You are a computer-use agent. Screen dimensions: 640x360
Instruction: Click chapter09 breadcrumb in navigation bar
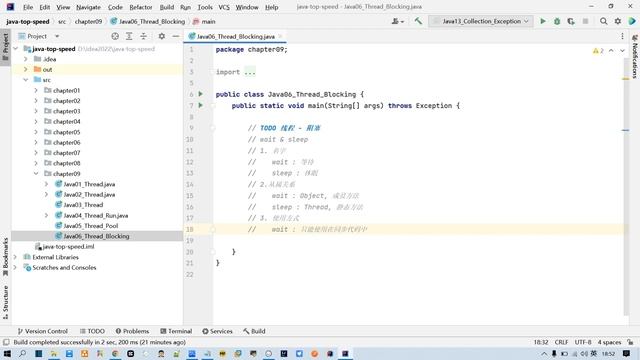(x=88, y=21)
